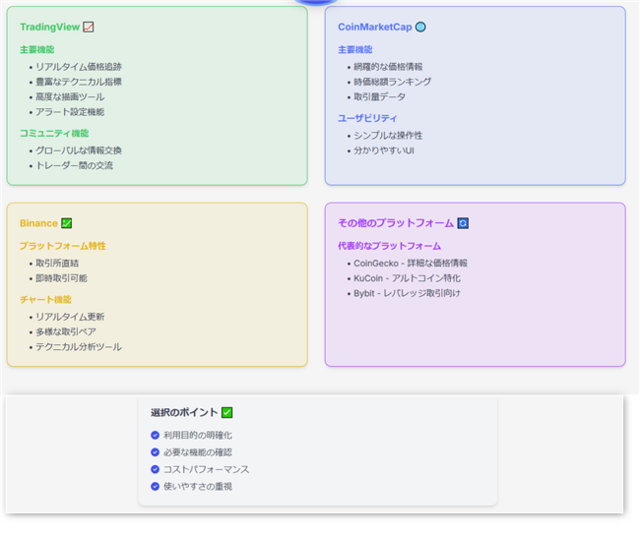Viewport: 640px width, 536px height.
Task: Click the 使いやすさの重視 text
Action: click(x=198, y=487)
